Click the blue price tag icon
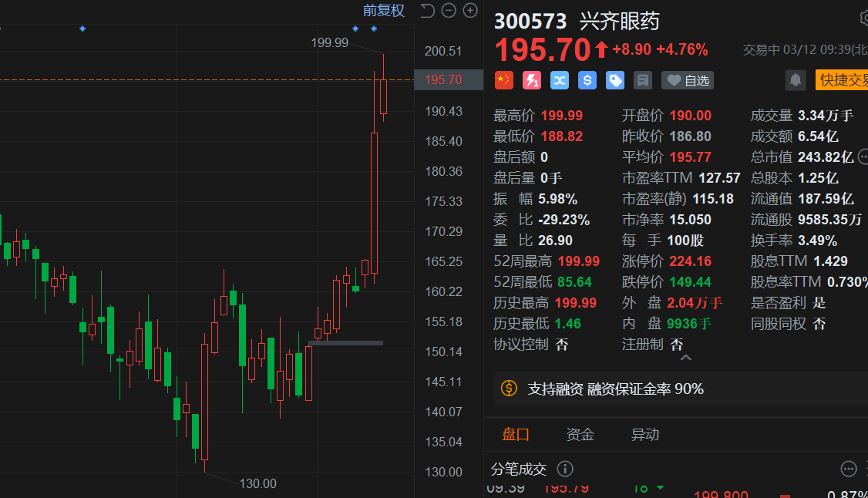Screen dimensions: 868x498 pos(615,81)
